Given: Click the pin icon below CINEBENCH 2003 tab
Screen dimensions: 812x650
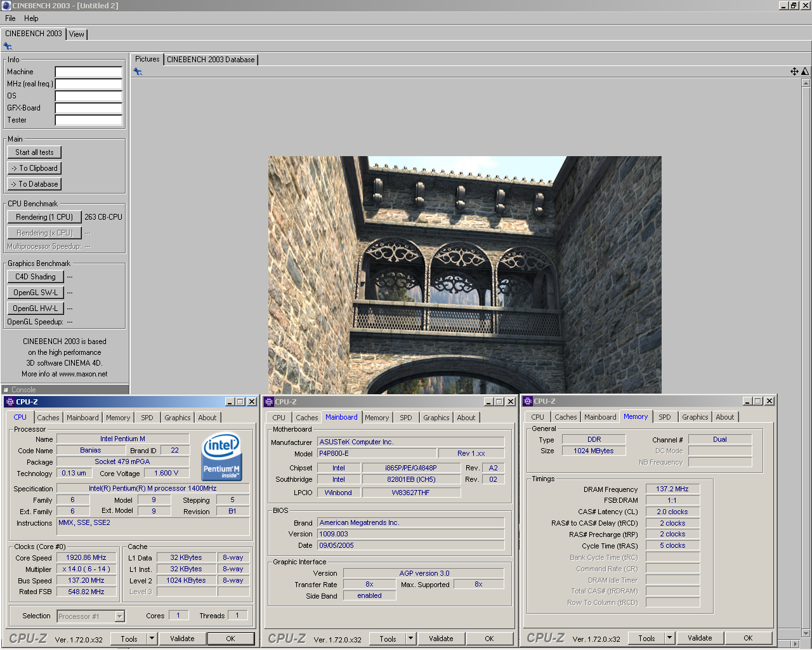Looking at the screenshot, I should point(8,46).
